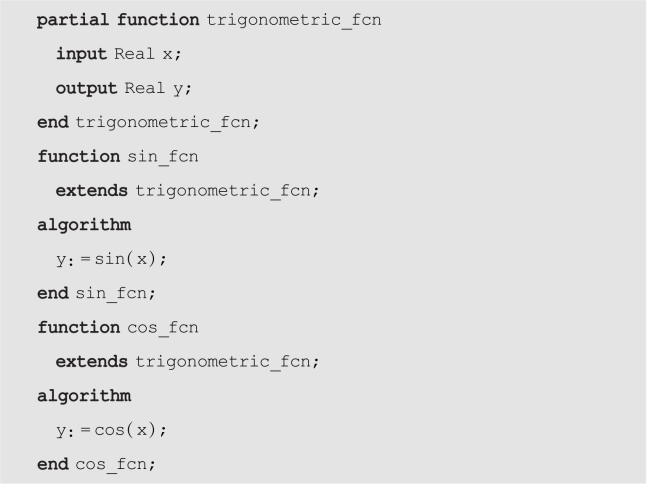Click the 'output' keyword

[x=86, y=88]
